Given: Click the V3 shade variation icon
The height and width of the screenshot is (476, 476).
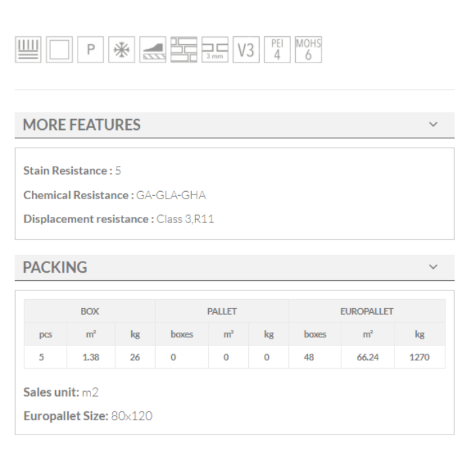Looking at the screenshot, I should point(246,51).
